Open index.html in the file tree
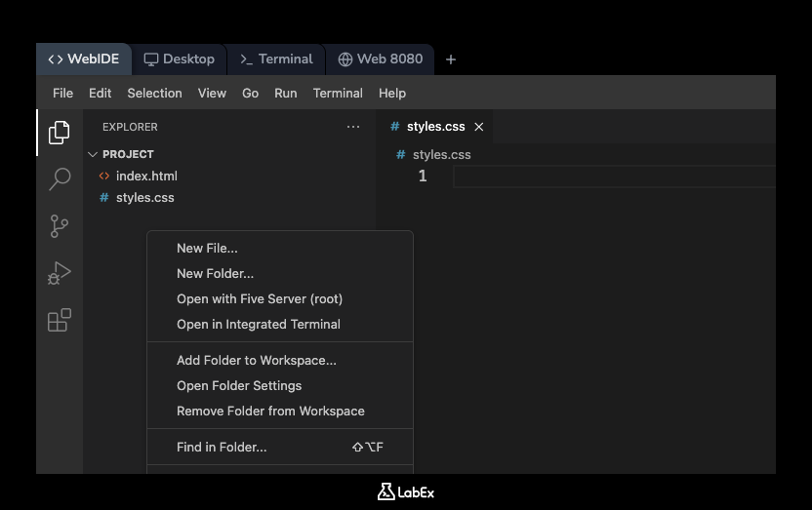Image resolution: width=812 pixels, height=510 pixels. pos(146,177)
